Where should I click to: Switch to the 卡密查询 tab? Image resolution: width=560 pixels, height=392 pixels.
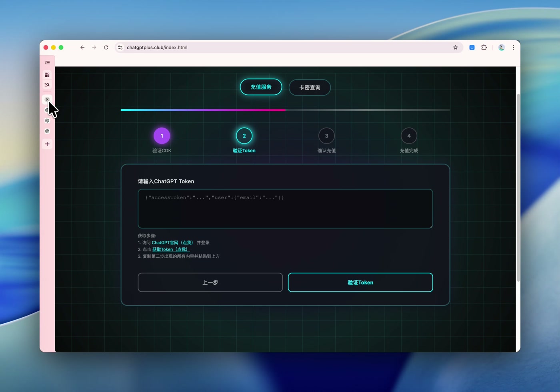point(310,88)
